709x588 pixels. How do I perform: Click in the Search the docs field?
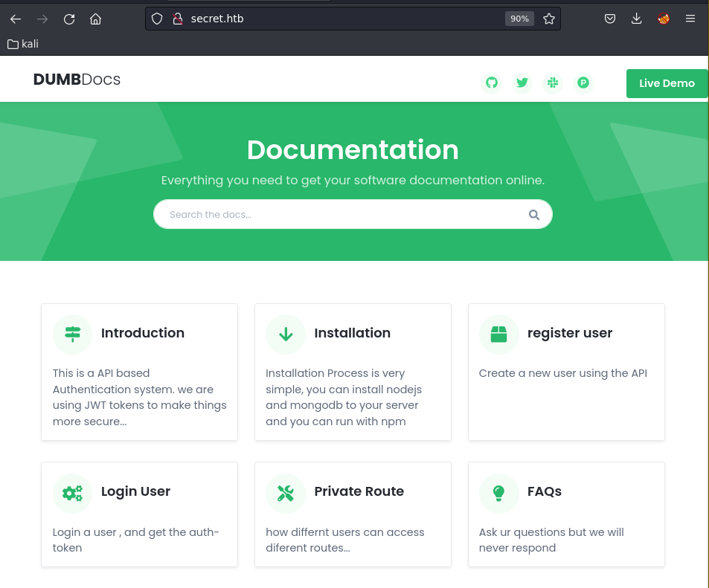(x=342, y=215)
